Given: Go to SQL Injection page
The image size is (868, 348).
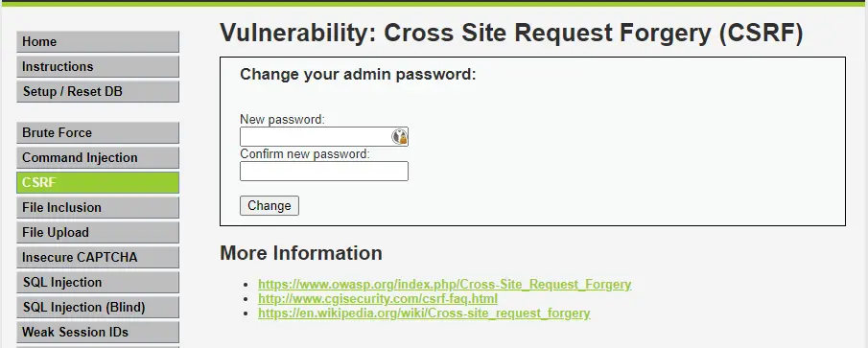Looking at the screenshot, I should point(98,282).
